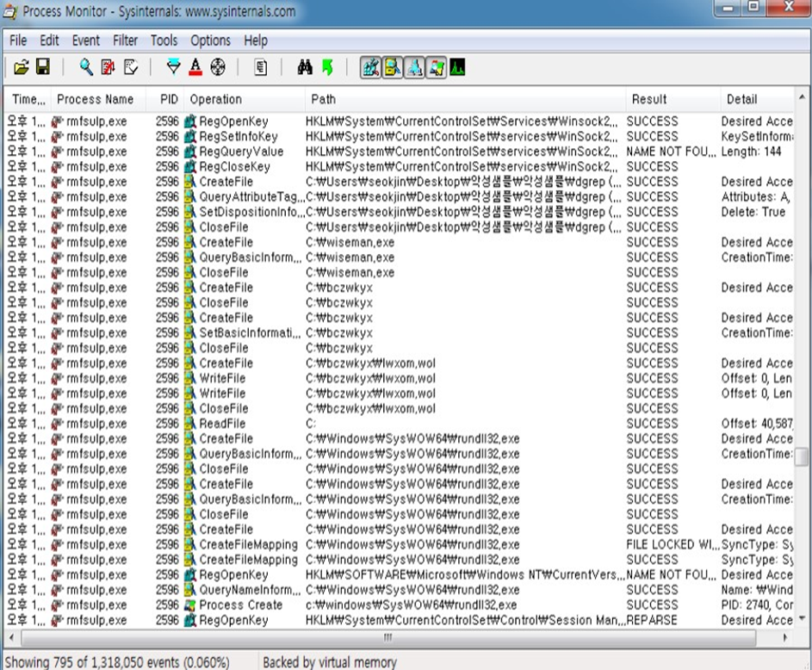Click the Path column header
This screenshot has width=812, height=670.
coord(465,99)
